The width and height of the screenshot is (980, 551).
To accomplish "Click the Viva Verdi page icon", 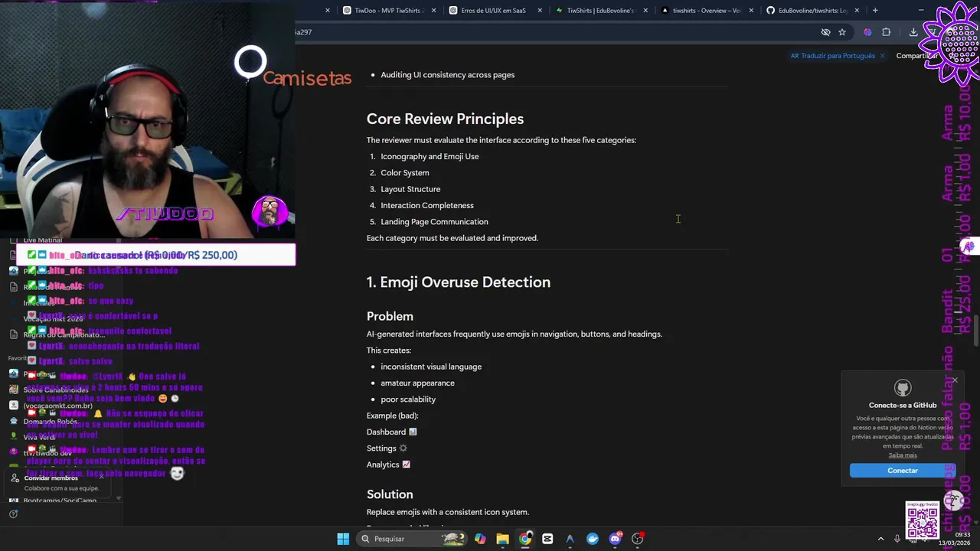I will click(14, 436).
